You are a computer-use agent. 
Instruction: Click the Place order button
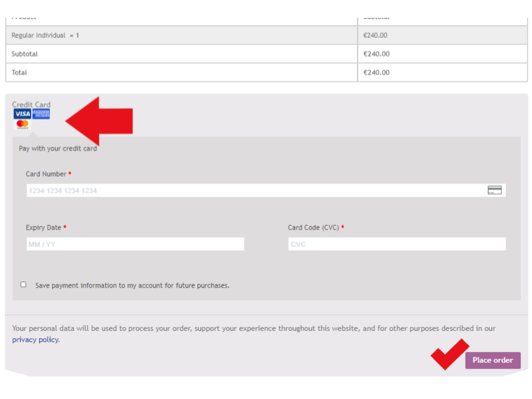pos(493,360)
